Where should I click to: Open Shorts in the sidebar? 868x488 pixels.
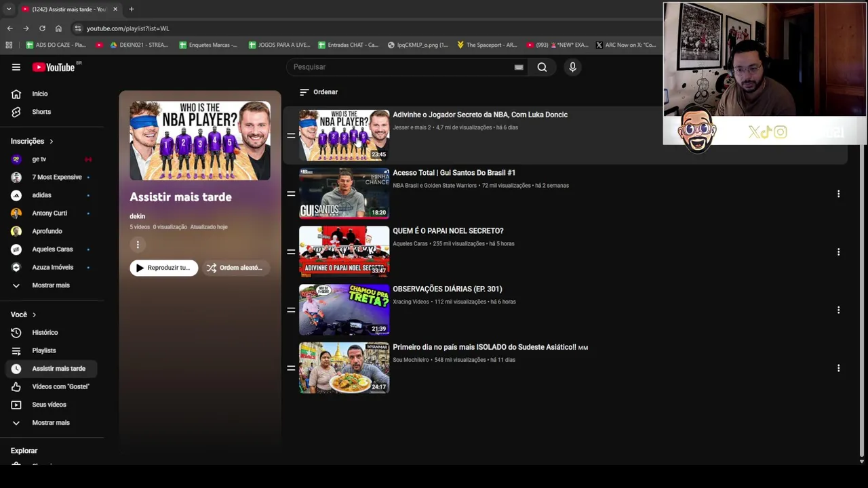[x=53, y=112]
